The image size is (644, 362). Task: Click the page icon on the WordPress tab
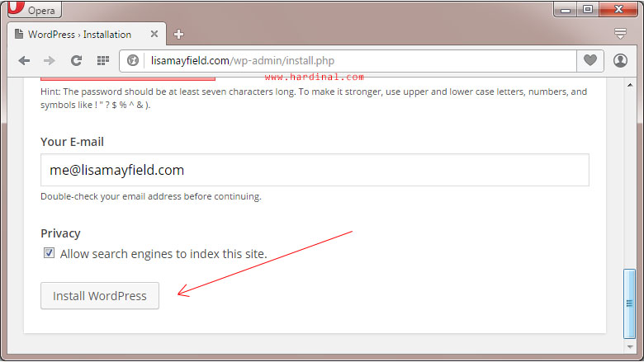19,34
